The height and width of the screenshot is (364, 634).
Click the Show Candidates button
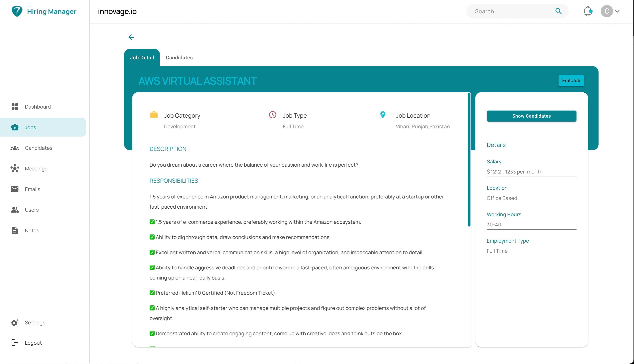531,116
